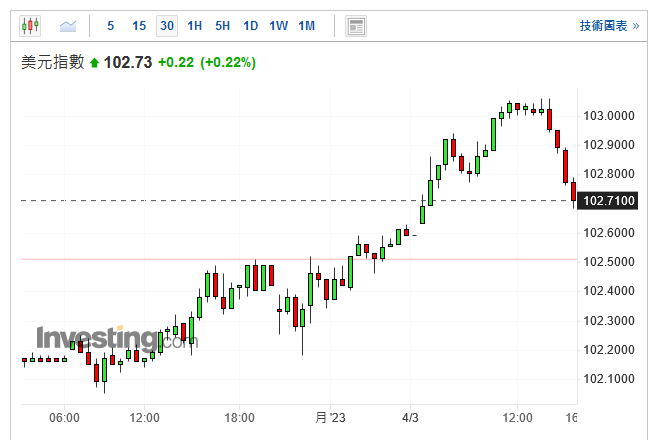Screen dimensions: 654x440
Task: Choose the 15 minute interval
Action: tap(139, 26)
